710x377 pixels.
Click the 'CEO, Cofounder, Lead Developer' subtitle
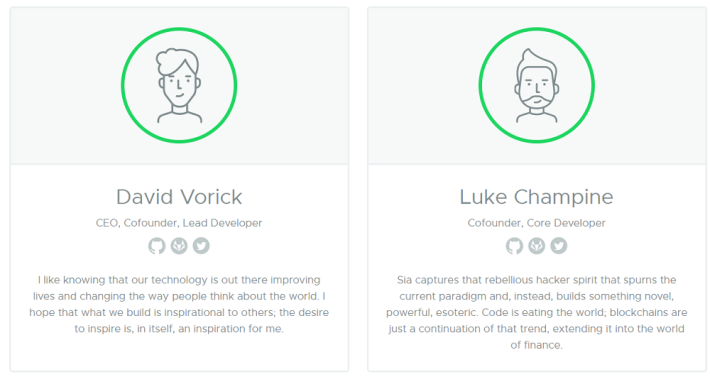[179, 223]
